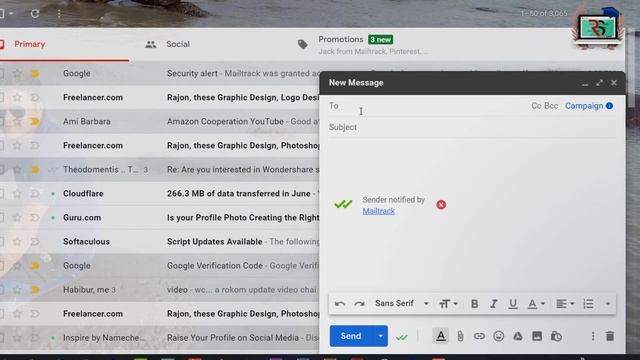Toggle italic formatting

point(493,304)
